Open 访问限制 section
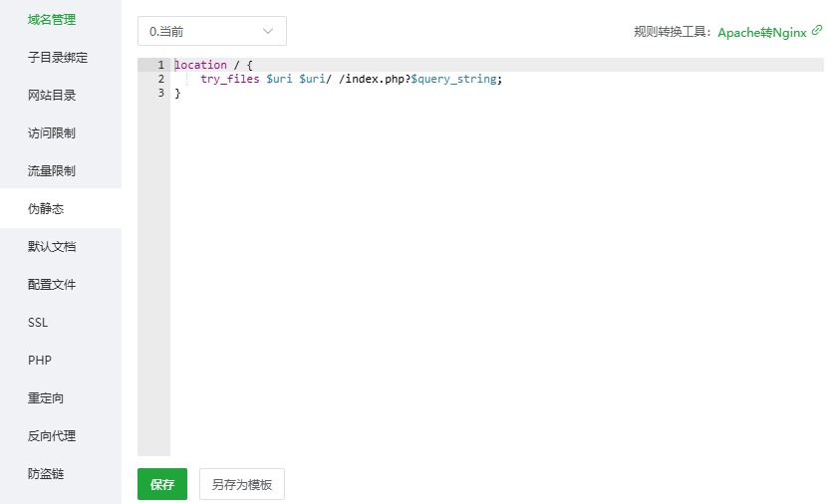The height and width of the screenshot is (504, 827). point(52,132)
